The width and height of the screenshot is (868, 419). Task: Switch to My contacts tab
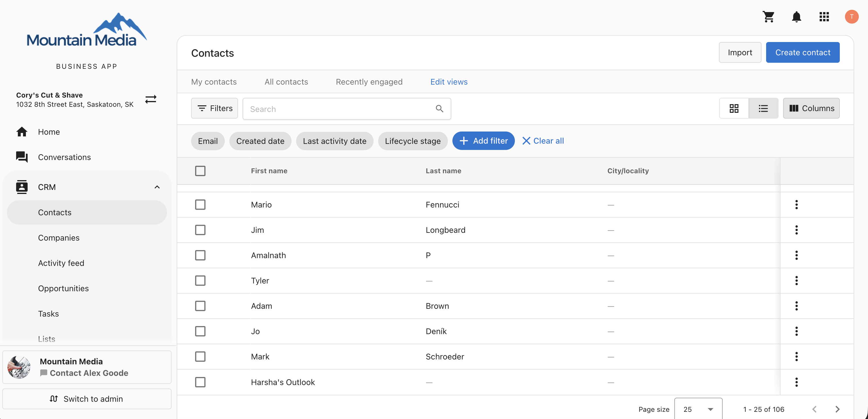point(214,82)
